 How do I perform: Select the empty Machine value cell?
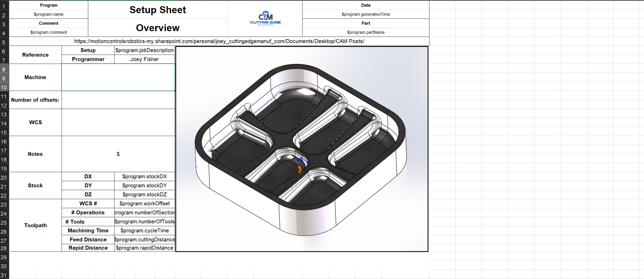[x=118, y=77]
